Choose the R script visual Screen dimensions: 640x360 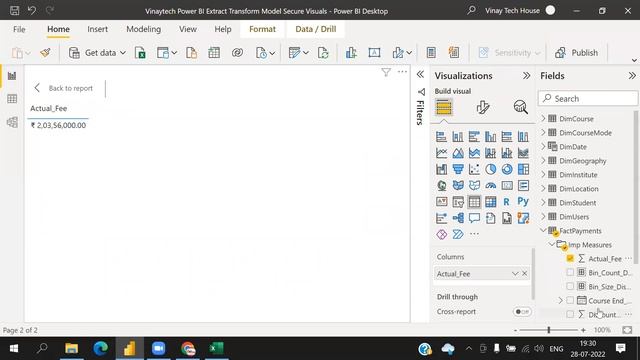click(x=507, y=202)
